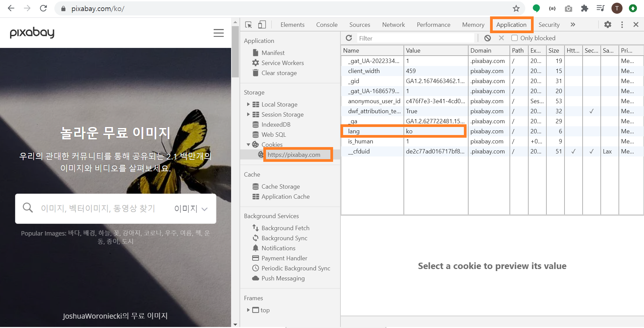The height and width of the screenshot is (328, 644).
Task: Go back in browser history
Action: coord(11,8)
